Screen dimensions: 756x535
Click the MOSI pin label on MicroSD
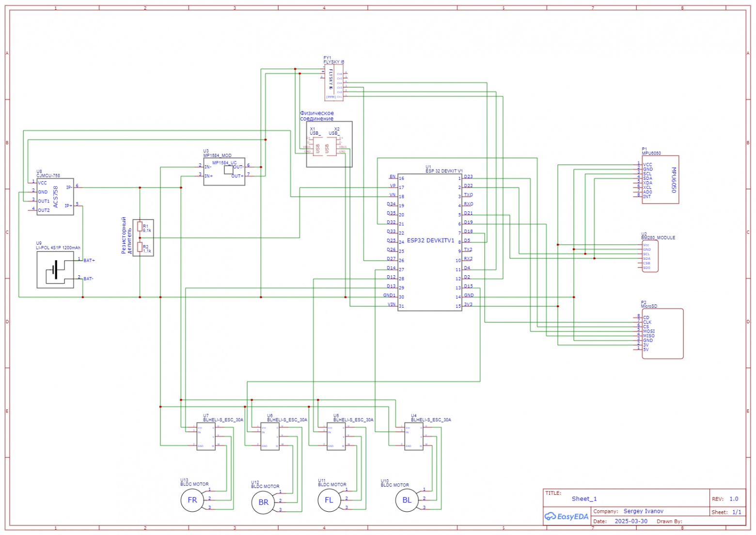[649, 331]
